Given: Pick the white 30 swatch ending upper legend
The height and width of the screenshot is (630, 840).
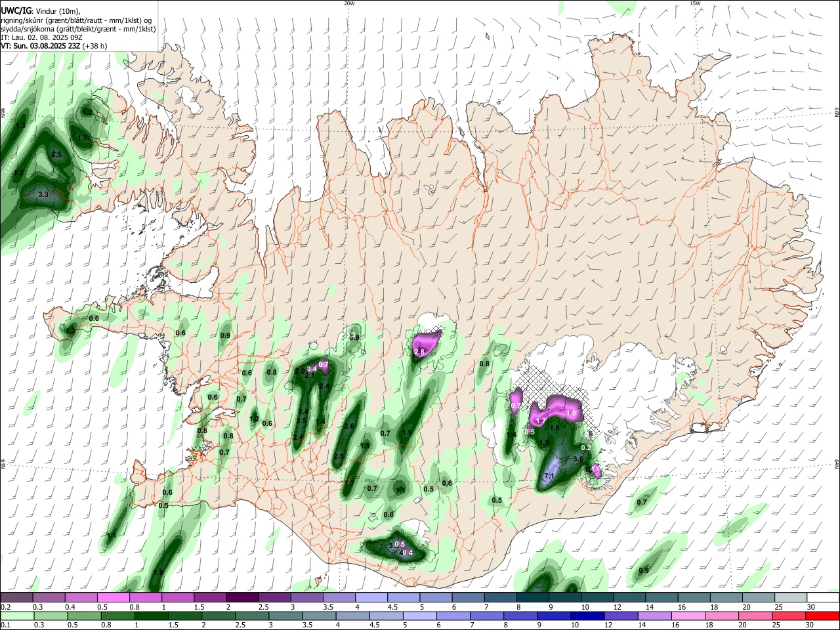Looking at the screenshot, I should [824, 597].
